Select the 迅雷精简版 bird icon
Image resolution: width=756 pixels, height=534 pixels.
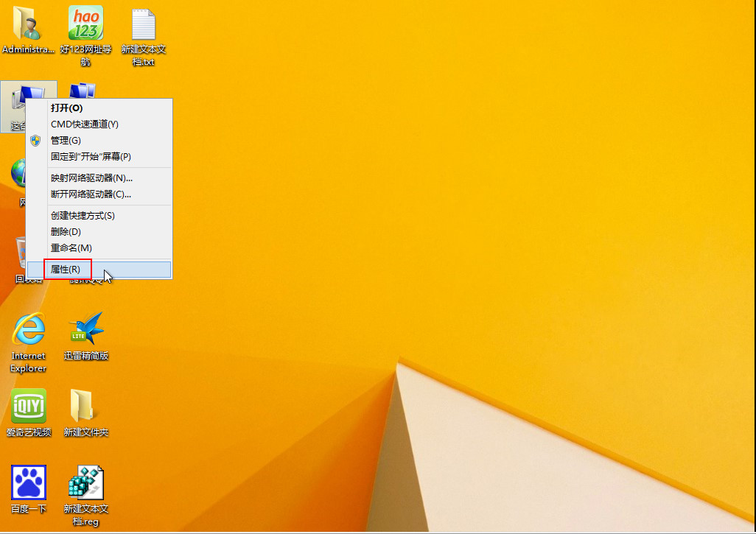click(85, 330)
